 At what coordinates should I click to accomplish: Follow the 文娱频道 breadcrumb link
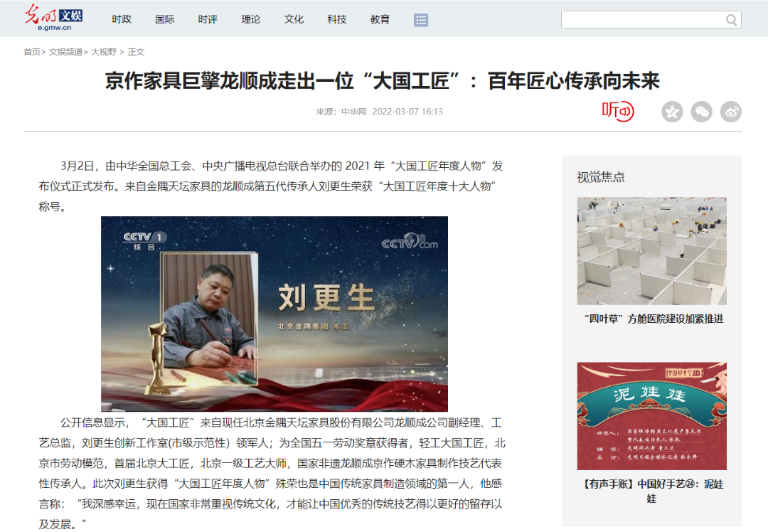(x=65, y=52)
